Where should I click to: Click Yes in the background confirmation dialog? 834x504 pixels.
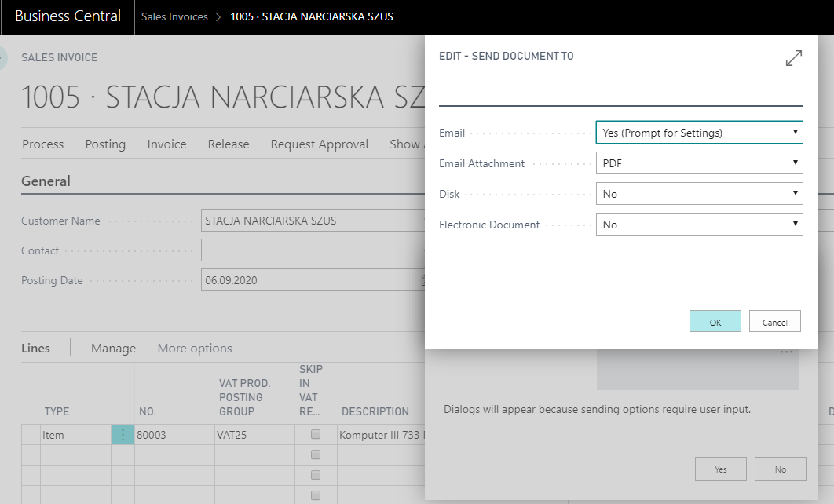pos(721,469)
